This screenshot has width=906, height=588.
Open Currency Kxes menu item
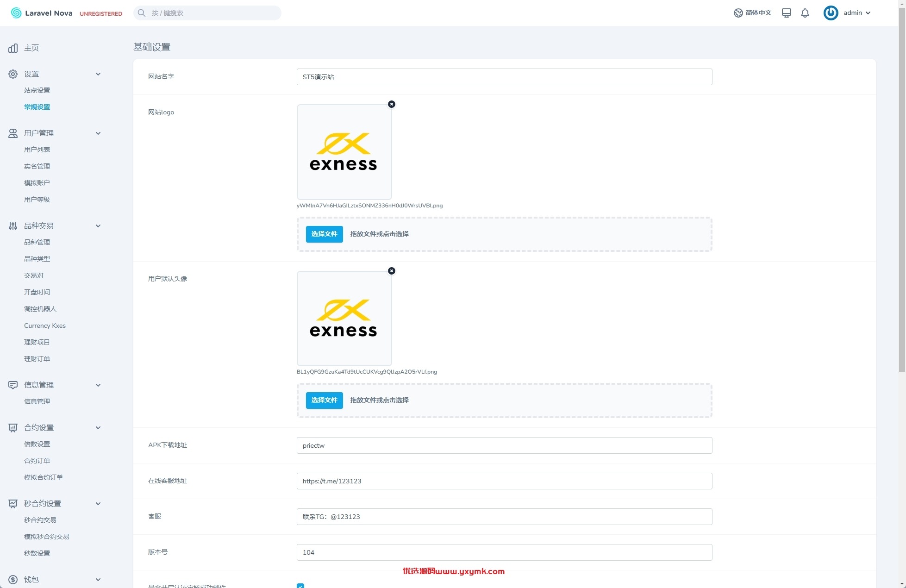pyautogui.click(x=45, y=325)
